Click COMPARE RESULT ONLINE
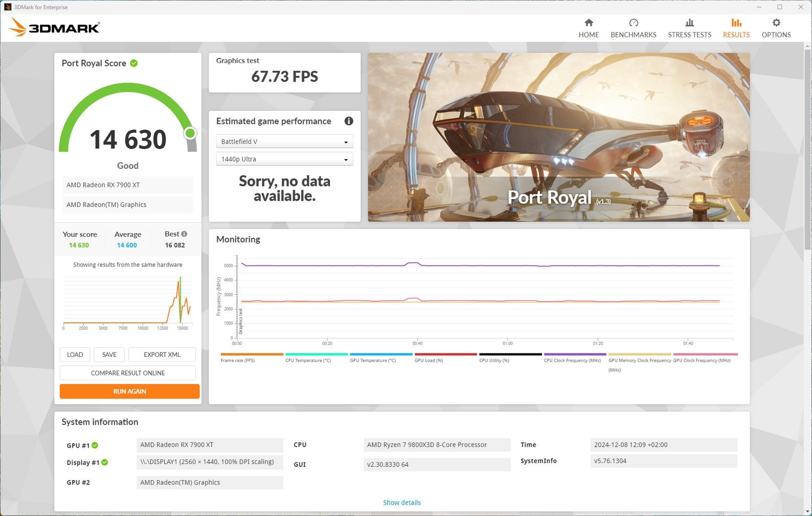Screen dimensions: 812x516 128,373
